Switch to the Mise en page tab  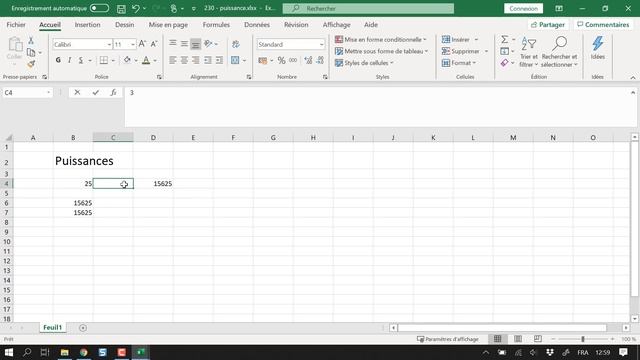(168, 25)
